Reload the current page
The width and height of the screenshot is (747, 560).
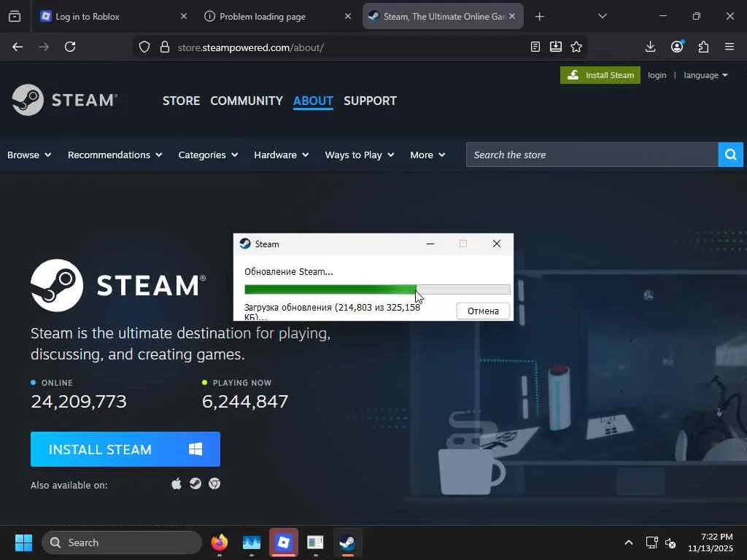[x=70, y=47]
